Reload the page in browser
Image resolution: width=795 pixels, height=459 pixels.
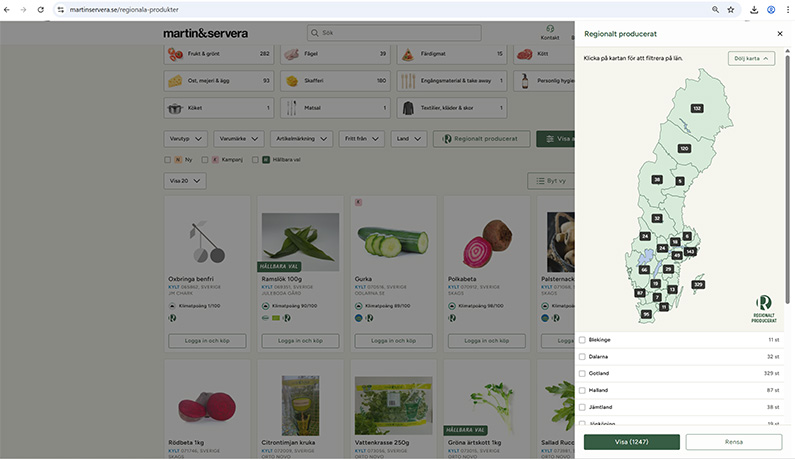(x=41, y=10)
